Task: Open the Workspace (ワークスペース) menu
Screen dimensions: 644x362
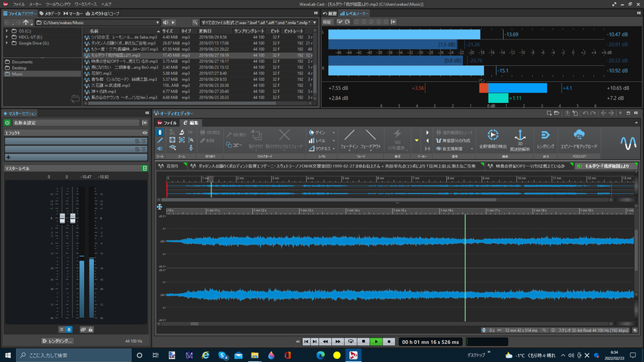Action: pos(86,4)
